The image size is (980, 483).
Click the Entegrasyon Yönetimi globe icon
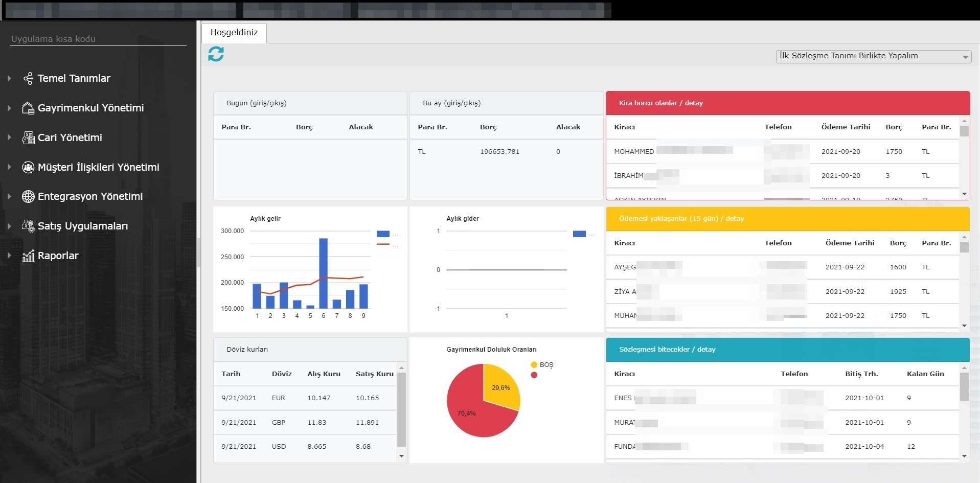point(28,196)
